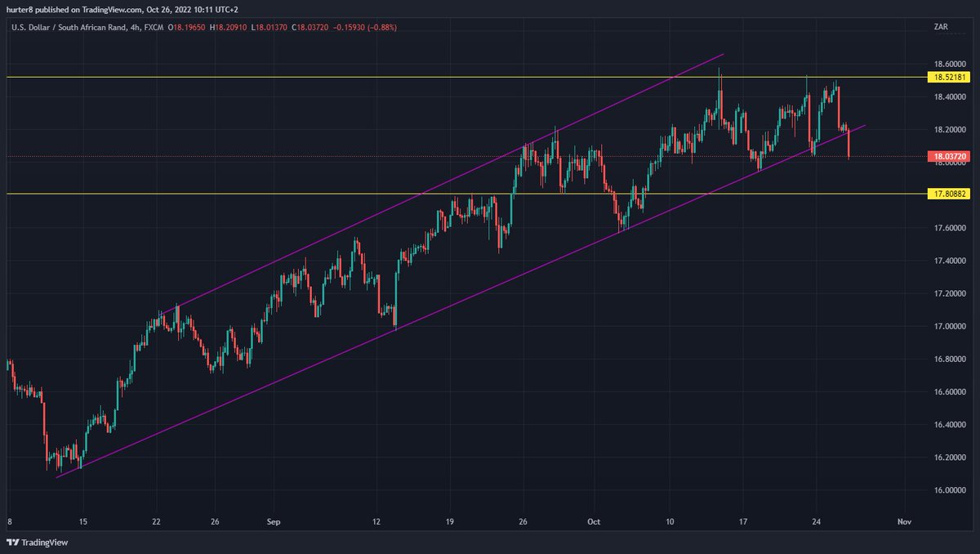Click the low value L18.01370

pos(271,27)
